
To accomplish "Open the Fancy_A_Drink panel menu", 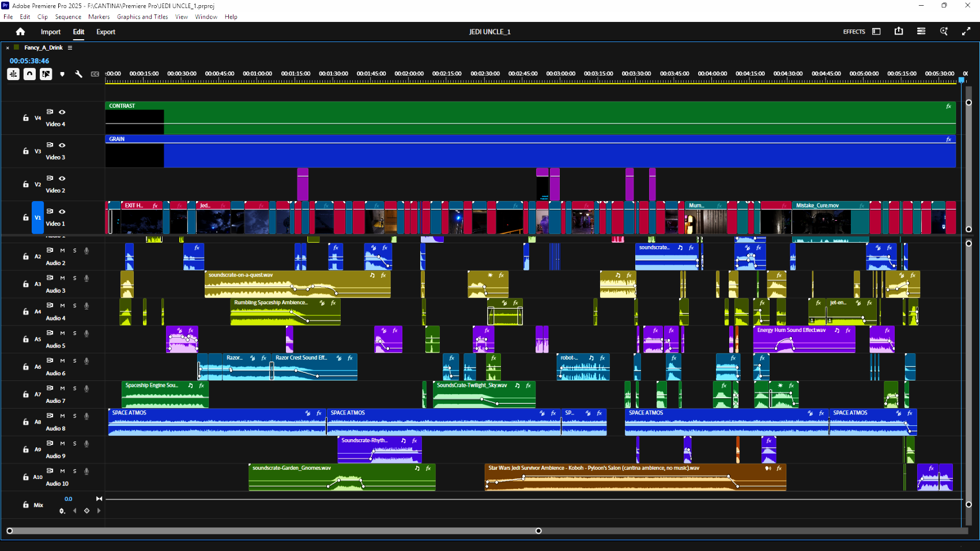I will [x=70, y=48].
